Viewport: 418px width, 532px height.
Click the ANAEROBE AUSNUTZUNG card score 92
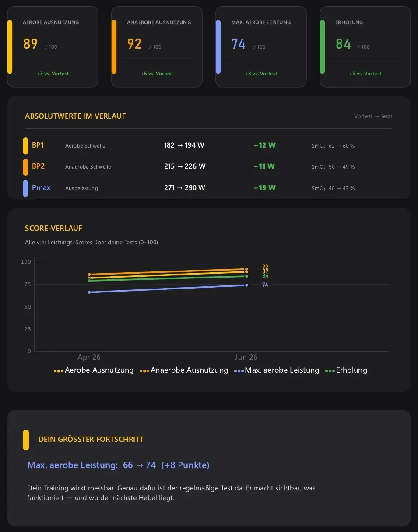click(x=134, y=44)
